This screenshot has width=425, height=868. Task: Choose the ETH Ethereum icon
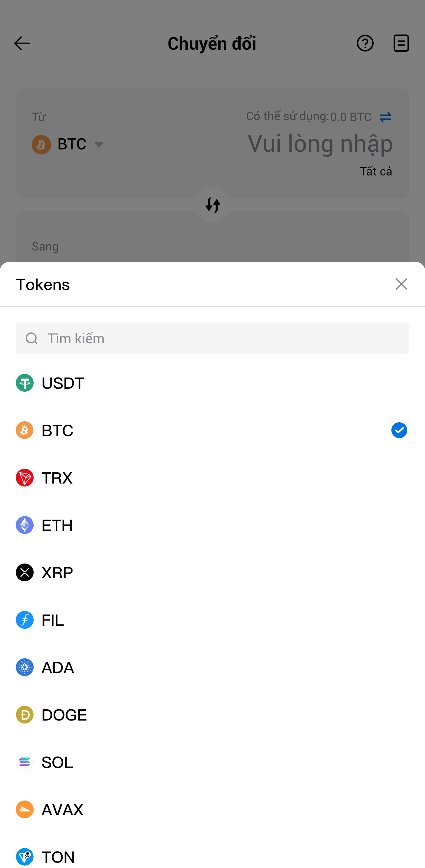coord(25,525)
